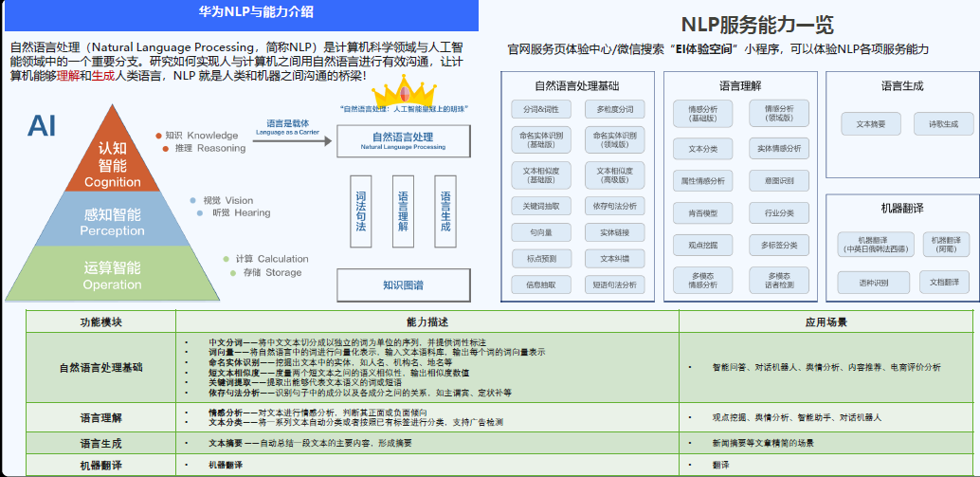Click the 华为NLP与能力介绍 title banner

(x=242, y=15)
